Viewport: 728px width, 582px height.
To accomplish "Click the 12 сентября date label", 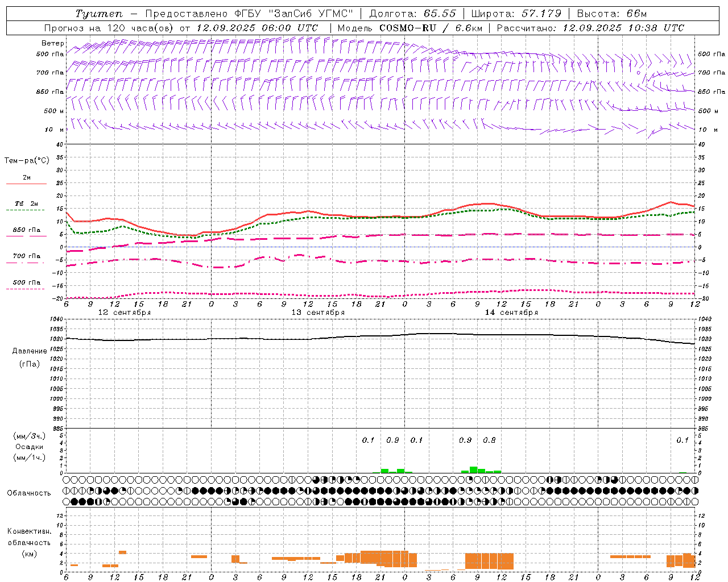I will pyautogui.click(x=125, y=313).
